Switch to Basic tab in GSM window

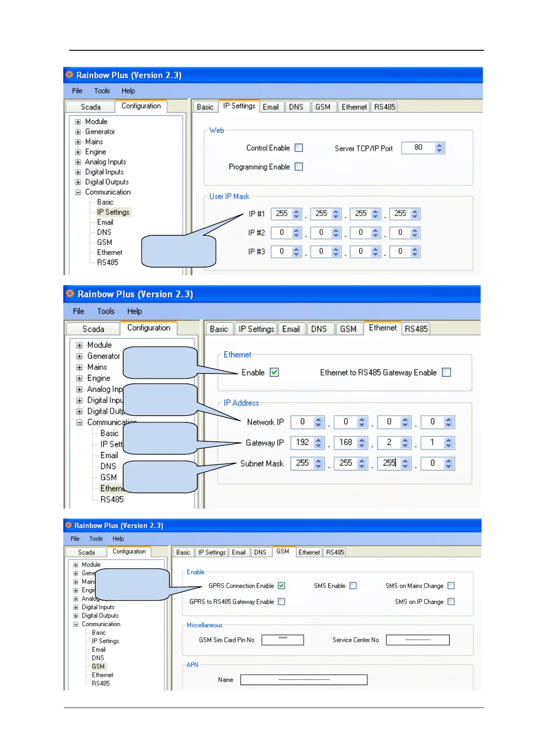[x=183, y=552]
